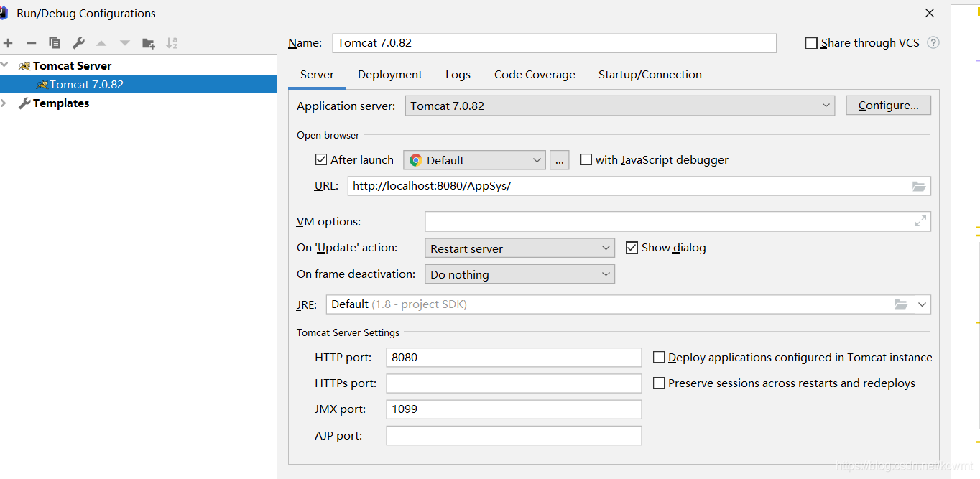
Task: Select the Templates tree item label
Action: [61, 103]
